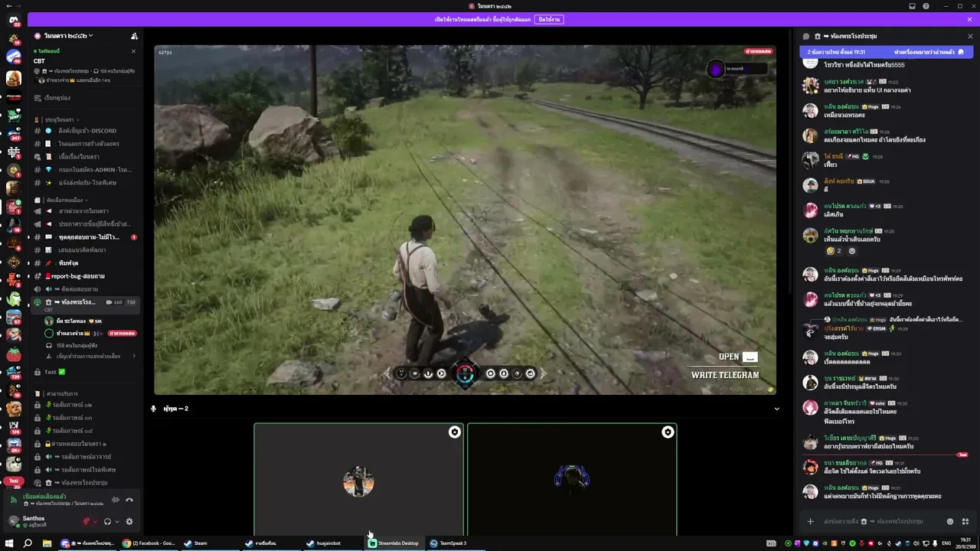Open the taskbar search icon
Image resolution: width=980 pixels, height=551 pixels.
point(28,543)
